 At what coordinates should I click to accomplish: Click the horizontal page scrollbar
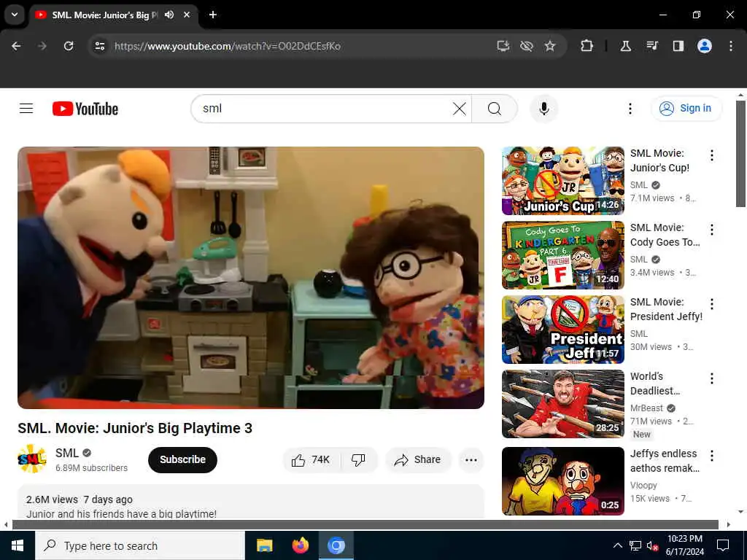pos(365,525)
